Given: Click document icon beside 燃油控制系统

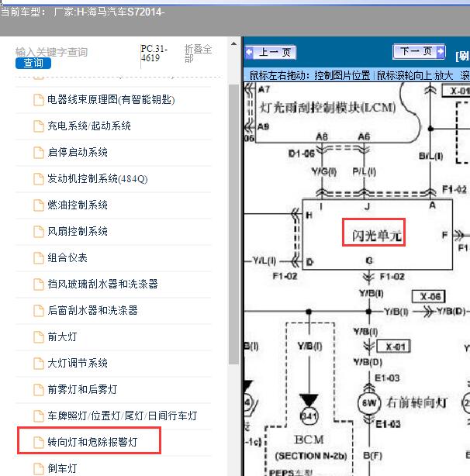Looking at the screenshot, I should pyautogui.click(x=39, y=205).
